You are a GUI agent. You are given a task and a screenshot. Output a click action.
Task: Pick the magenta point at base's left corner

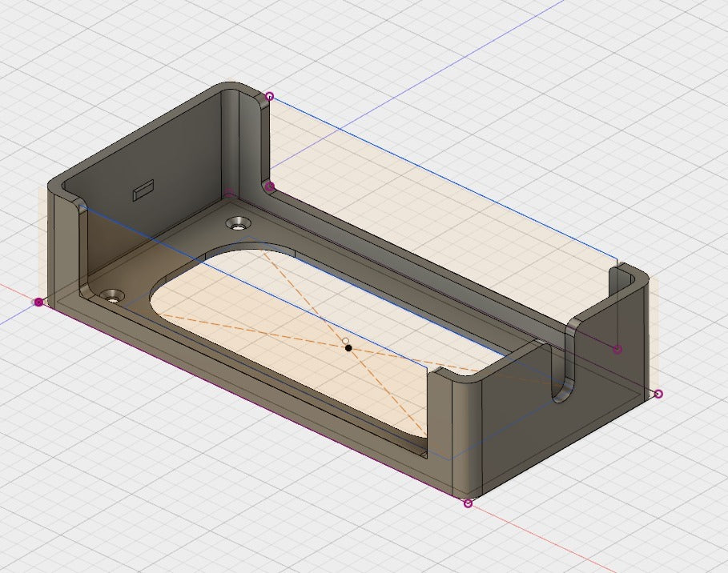(38, 302)
